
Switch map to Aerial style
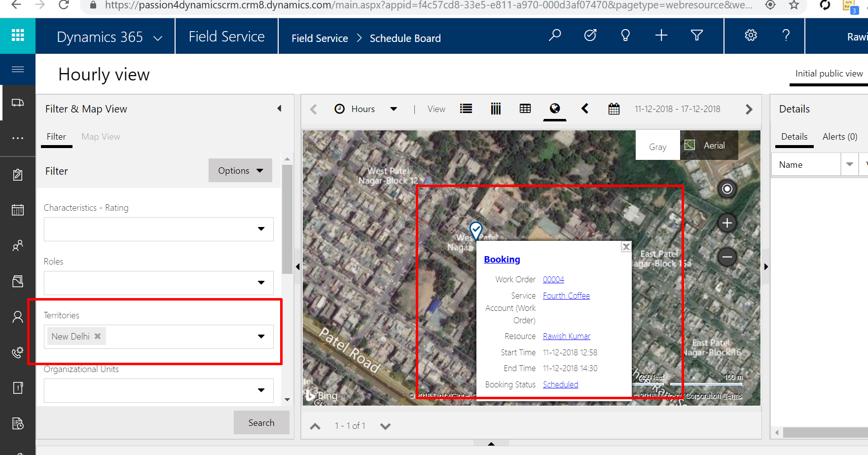pos(709,146)
